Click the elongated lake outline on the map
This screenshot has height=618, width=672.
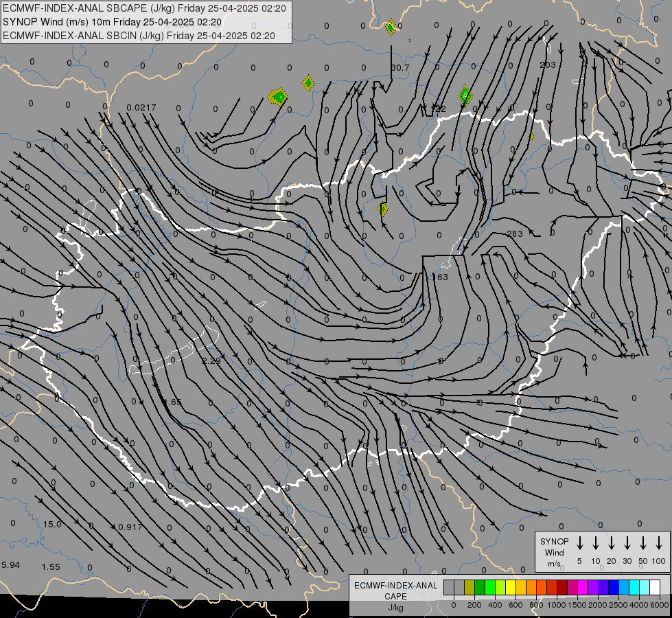(x=174, y=352)
